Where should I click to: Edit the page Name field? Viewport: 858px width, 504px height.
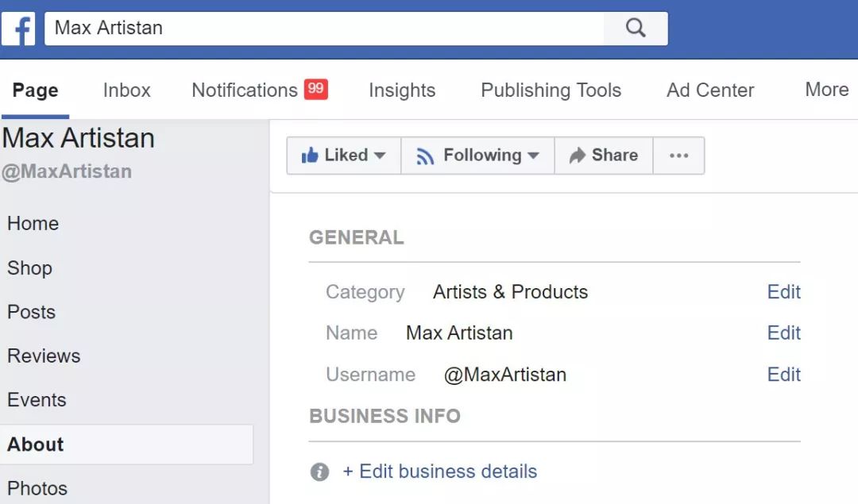783,333
